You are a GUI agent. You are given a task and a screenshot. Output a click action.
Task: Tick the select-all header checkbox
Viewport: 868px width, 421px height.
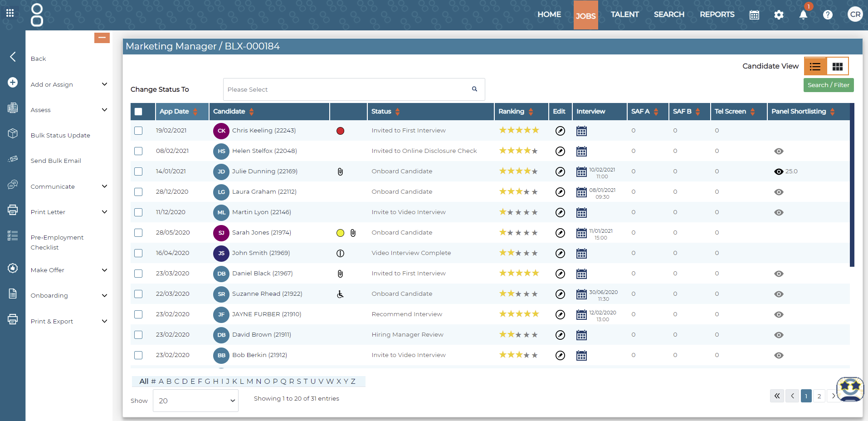(x=138, y=112)
